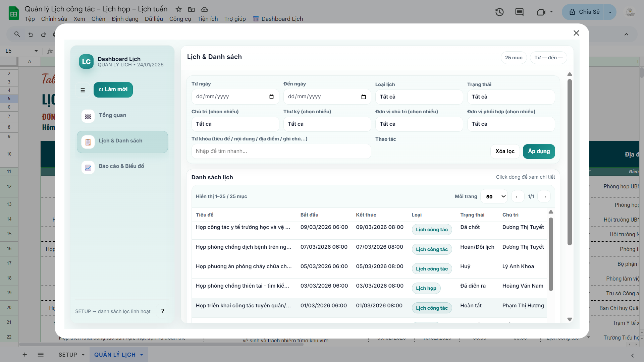Switch to the SETUP sheet tab
Viewport: 644px width, 362px height.
point(68,355)
